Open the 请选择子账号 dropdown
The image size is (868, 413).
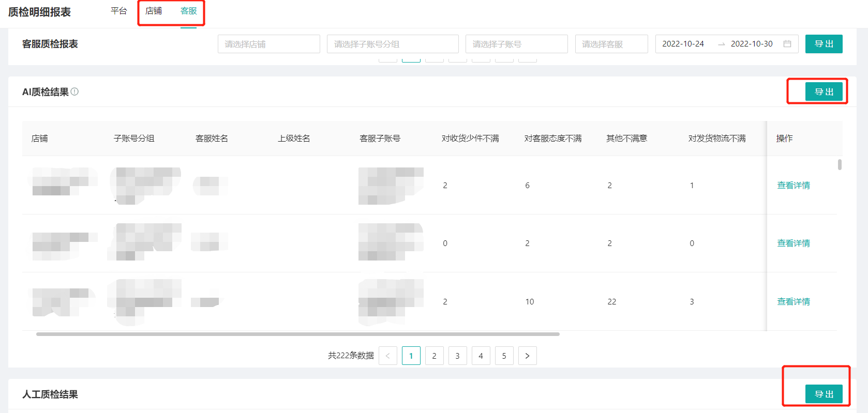click(517, 44)
